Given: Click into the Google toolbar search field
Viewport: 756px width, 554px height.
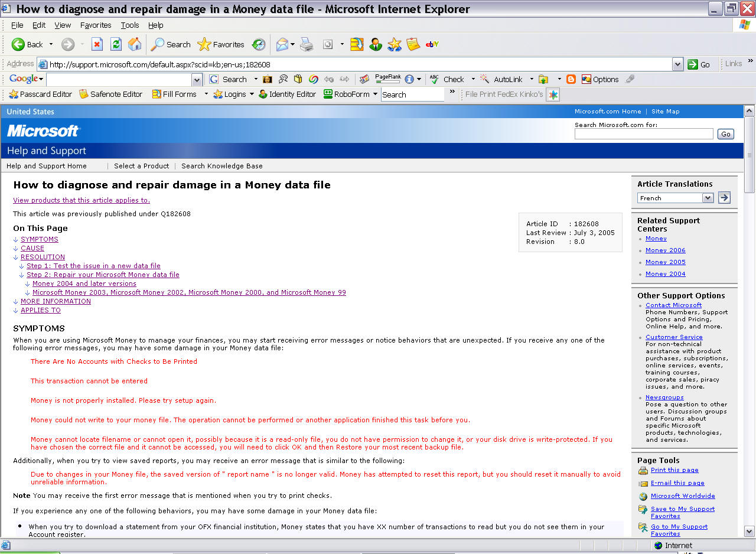Looking at the screenshot, I should click(119, 79).
